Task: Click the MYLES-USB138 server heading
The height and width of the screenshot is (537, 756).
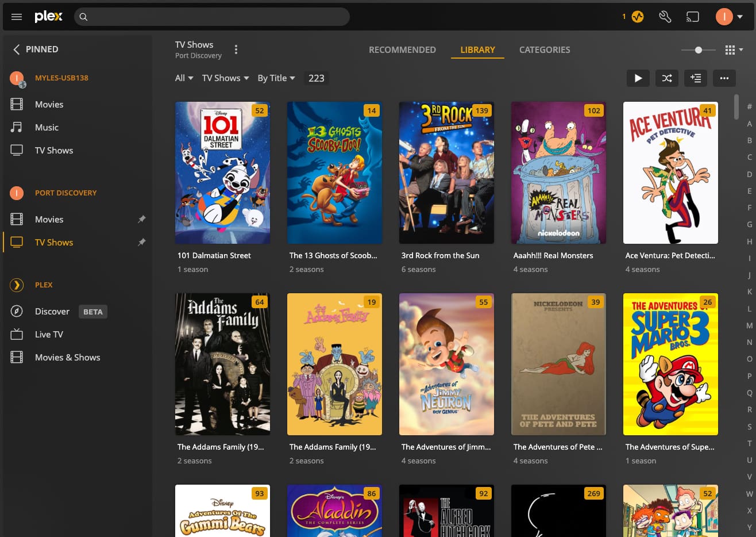Action: point(61,78)
